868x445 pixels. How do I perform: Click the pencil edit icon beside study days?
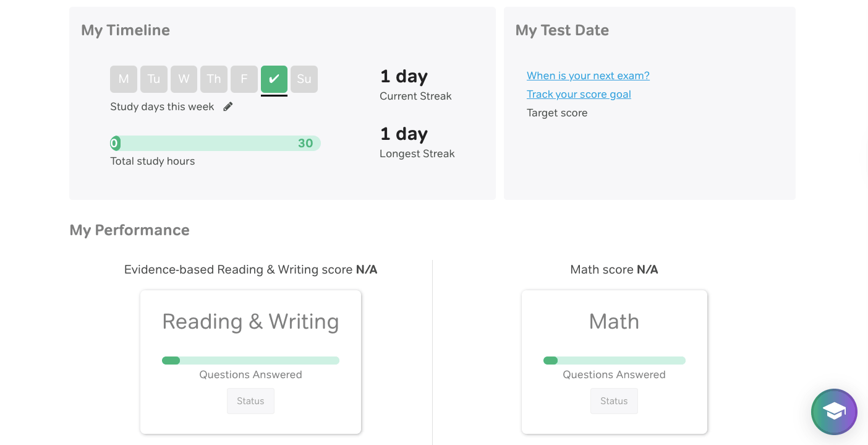[228, 106]
